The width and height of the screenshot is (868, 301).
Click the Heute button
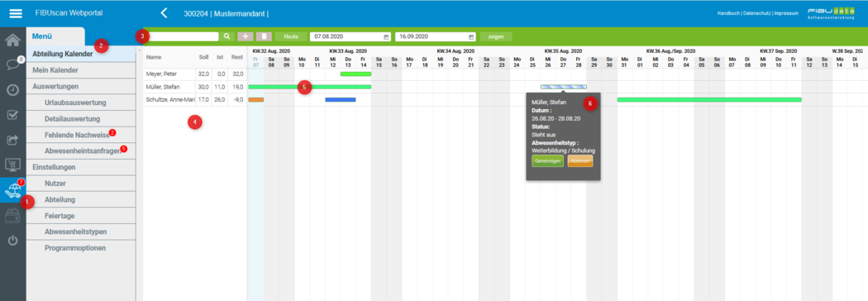click(291, 36)
